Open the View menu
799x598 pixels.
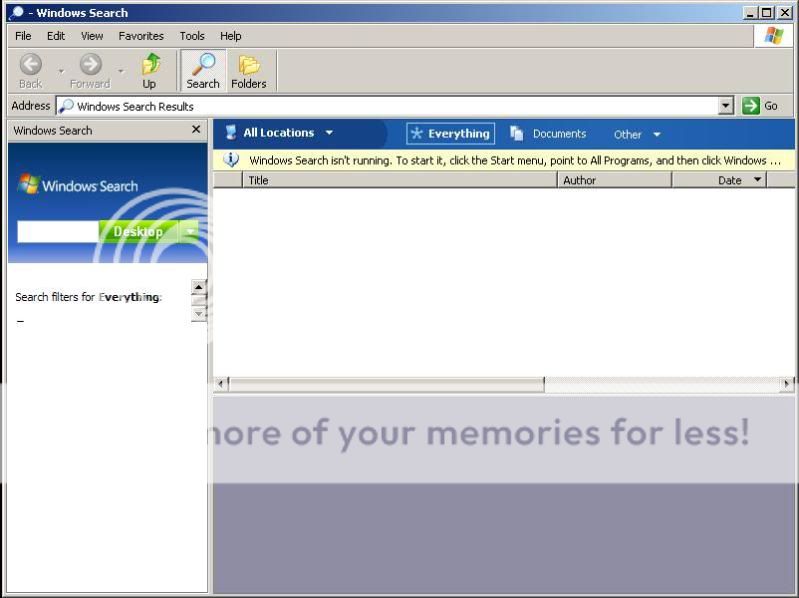point(92,36)
